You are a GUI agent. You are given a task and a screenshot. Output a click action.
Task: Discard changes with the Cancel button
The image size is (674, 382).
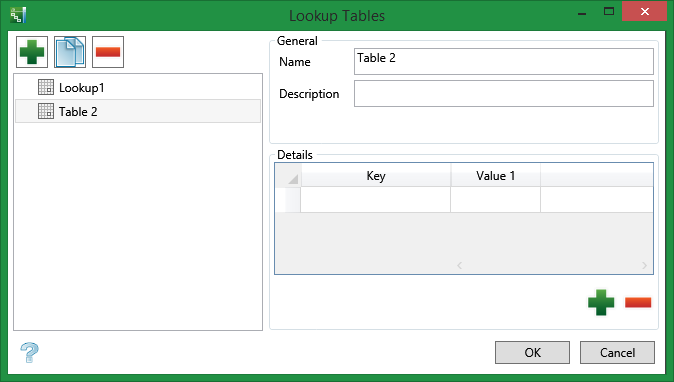coord(617,352)
